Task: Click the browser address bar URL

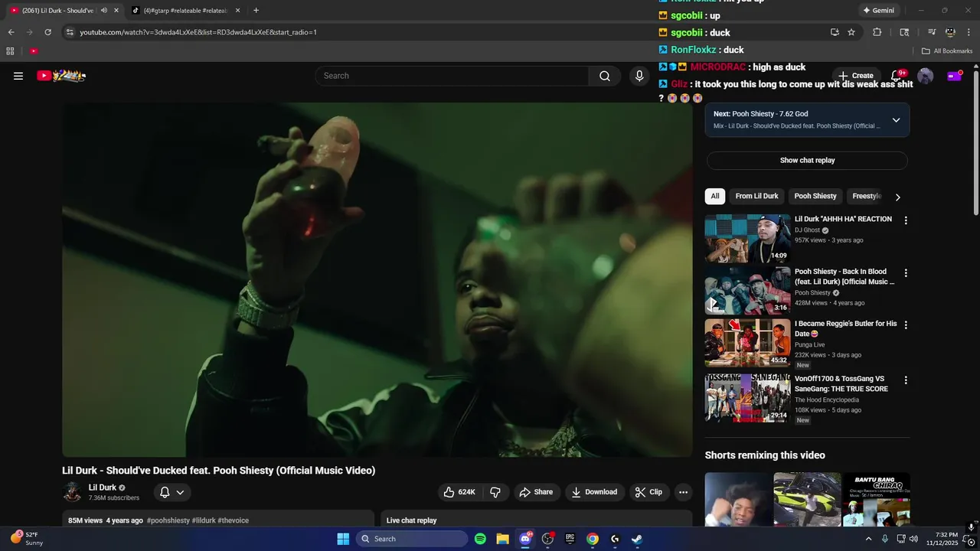Action: click(198, 32)
